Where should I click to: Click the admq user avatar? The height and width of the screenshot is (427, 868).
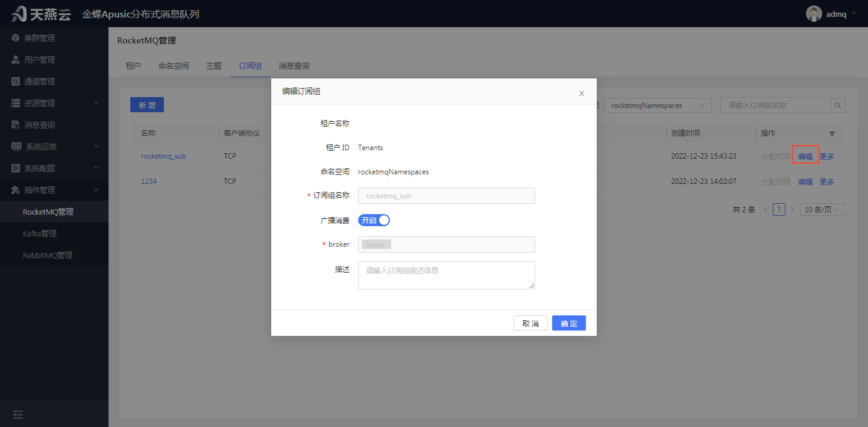coord(814,14)
